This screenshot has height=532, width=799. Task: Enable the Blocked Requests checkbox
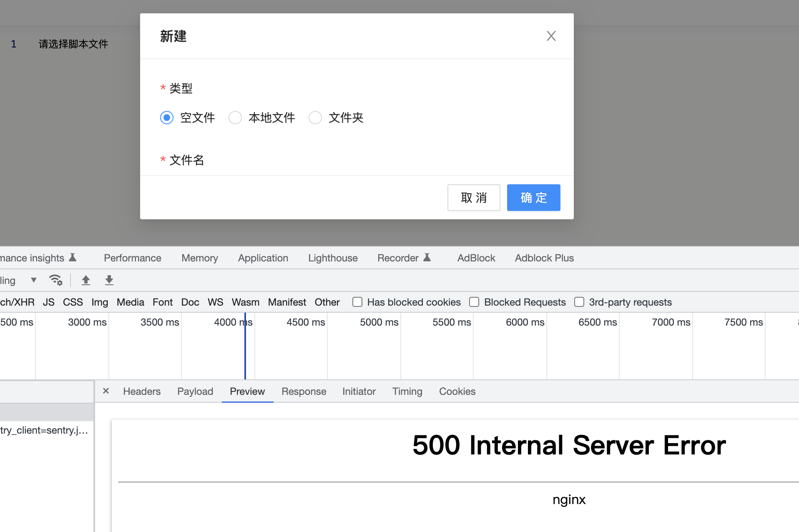click(x=474, y=302)
